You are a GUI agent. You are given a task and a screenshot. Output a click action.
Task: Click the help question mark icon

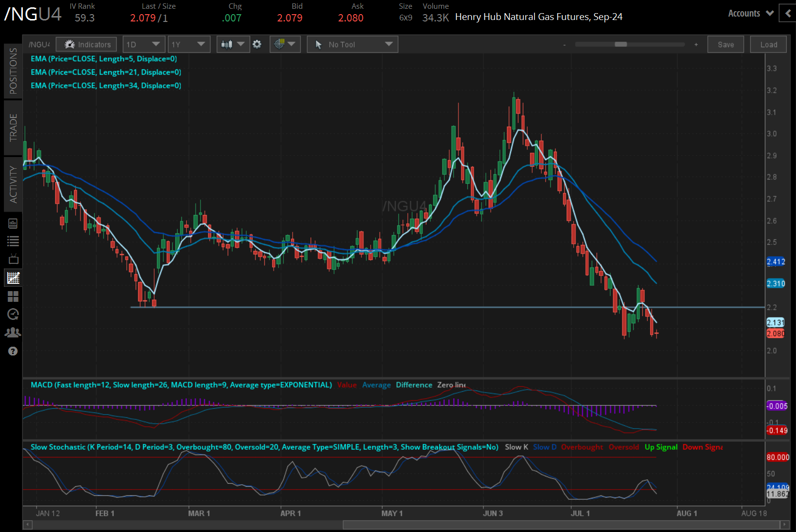(13, 351)
